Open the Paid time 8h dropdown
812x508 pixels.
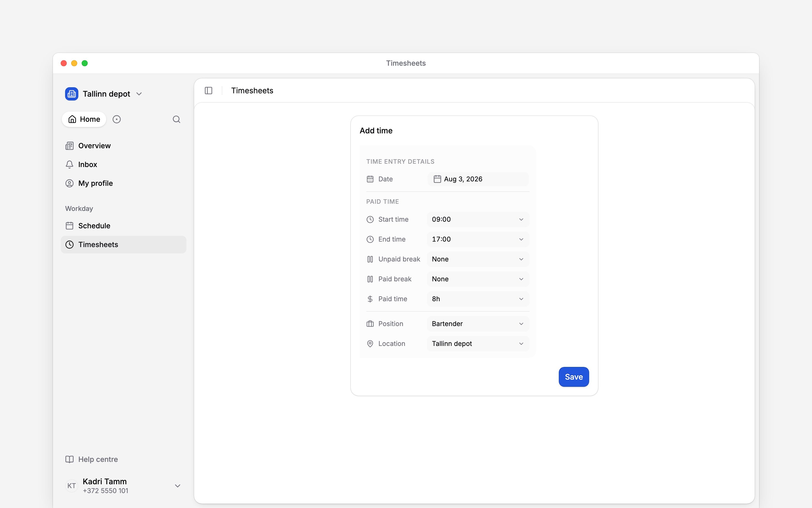478,299
